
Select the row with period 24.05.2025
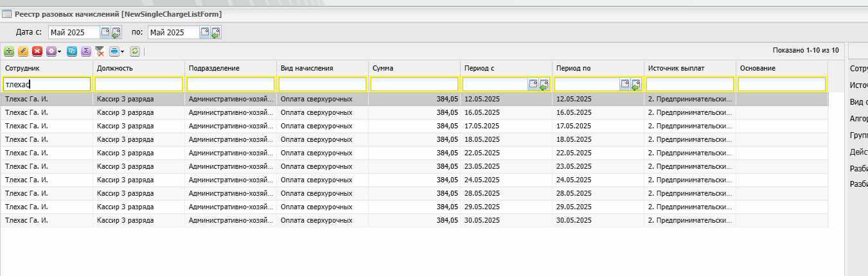click(414, 180)
